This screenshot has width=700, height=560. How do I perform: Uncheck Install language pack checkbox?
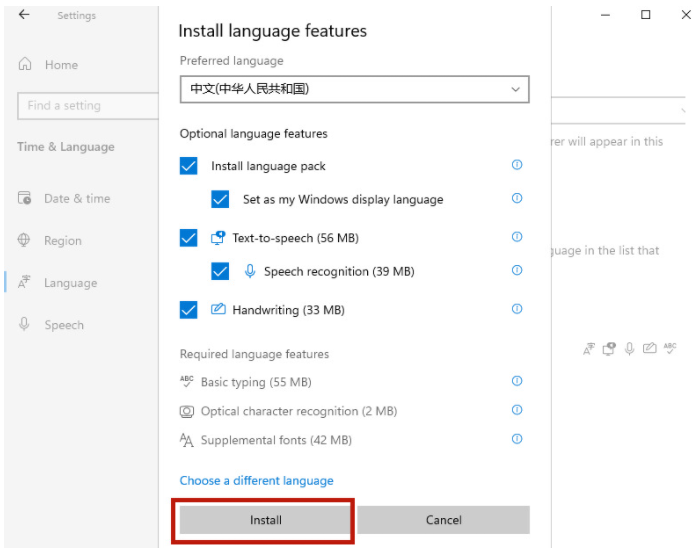pyautogui.click(x=189, y=166)
